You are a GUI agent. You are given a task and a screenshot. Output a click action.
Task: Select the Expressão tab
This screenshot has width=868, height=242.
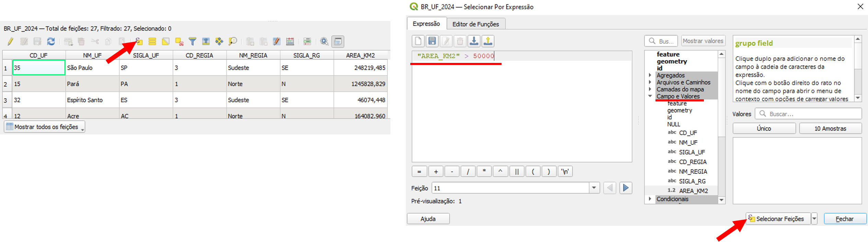tap(426, 24)
